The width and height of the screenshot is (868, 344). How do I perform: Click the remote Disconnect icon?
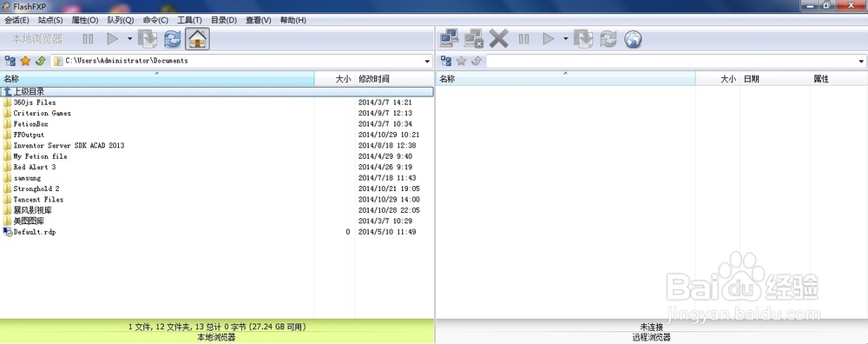[x=474, y=39]
